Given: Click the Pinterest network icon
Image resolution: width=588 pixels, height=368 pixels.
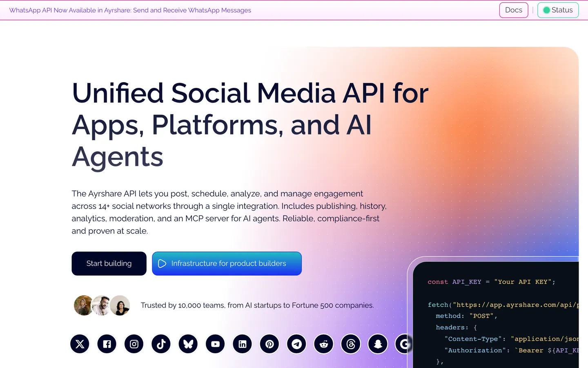Looking at the screenshot, I should pos(269,344).
